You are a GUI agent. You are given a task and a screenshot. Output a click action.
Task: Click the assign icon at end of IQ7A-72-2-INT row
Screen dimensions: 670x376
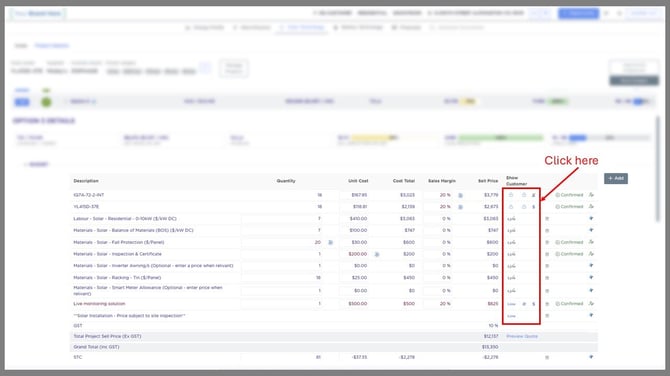coord(591,195)
